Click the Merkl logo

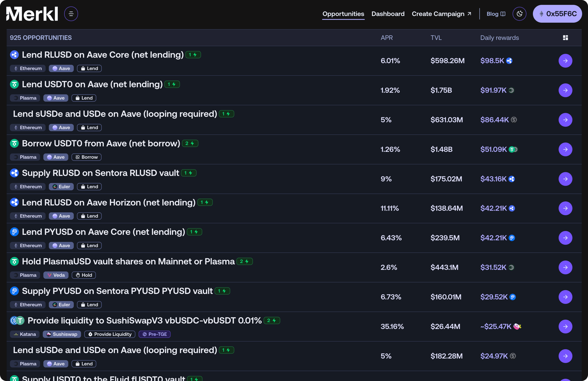point(32,14)
